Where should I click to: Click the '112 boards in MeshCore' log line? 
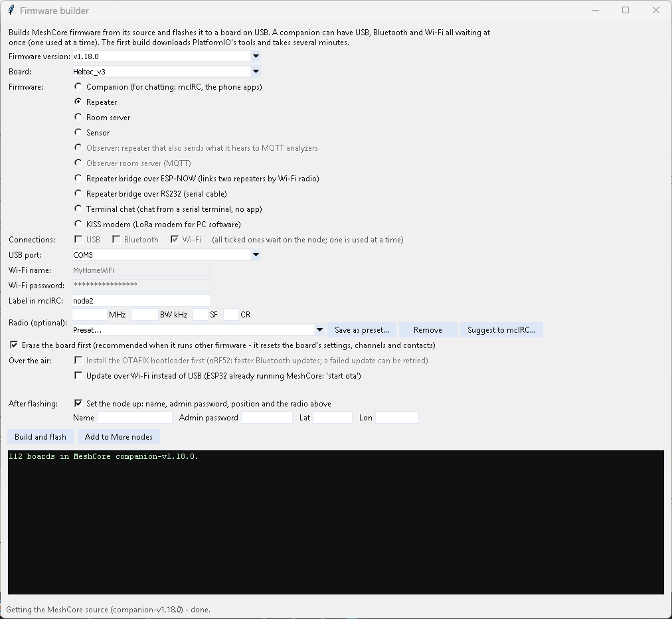(x=104, y=456)
